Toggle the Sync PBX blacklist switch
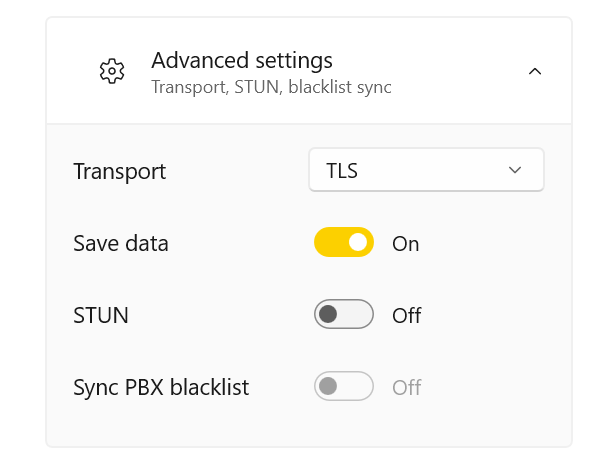This screenshot has height=466, width=609. click(344, 386)
